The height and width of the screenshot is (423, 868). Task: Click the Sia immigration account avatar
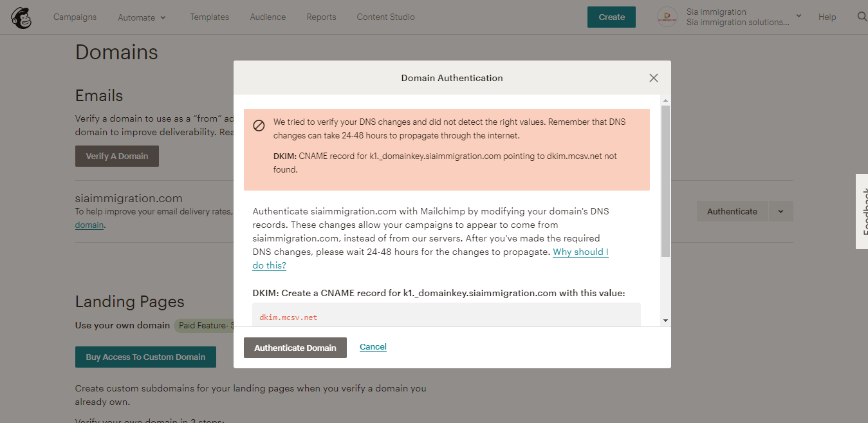667,17
